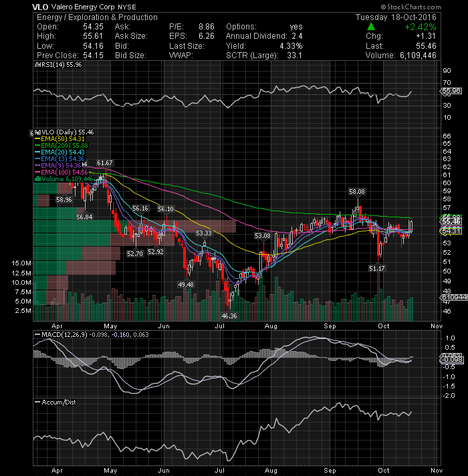Screen dimensions: 468x476
Task: Click the 56.10 price annotation
Action: tap(166, 209)
